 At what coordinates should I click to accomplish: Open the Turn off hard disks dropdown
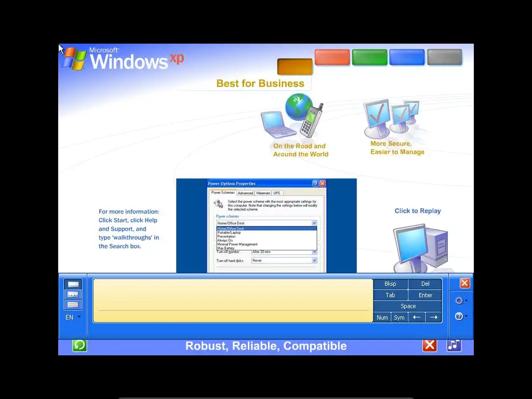[314, 260]
